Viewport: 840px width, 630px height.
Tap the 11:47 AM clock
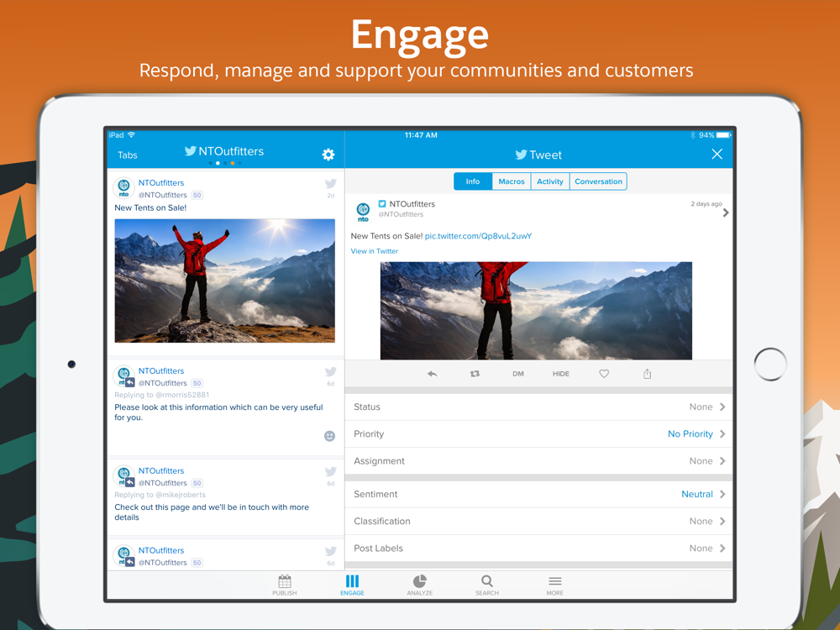click(x=421, y=135)
